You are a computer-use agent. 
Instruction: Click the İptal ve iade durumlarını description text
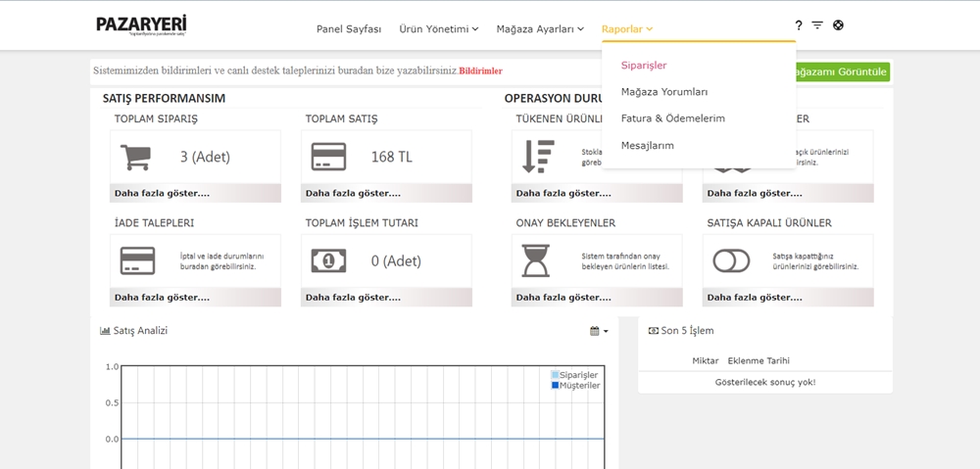(x=221, y=261)
